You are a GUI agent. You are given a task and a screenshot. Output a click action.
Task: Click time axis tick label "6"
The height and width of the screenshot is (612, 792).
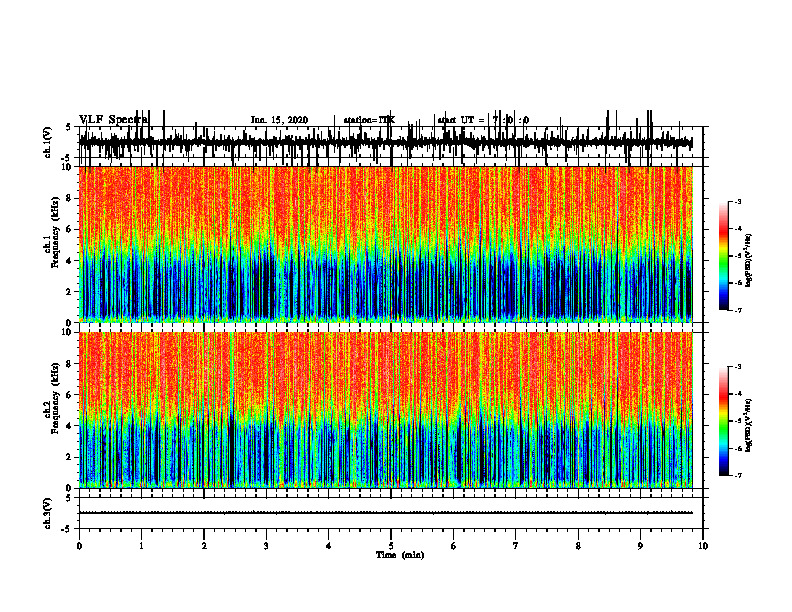pyautogui.click(x=454, y=546)
